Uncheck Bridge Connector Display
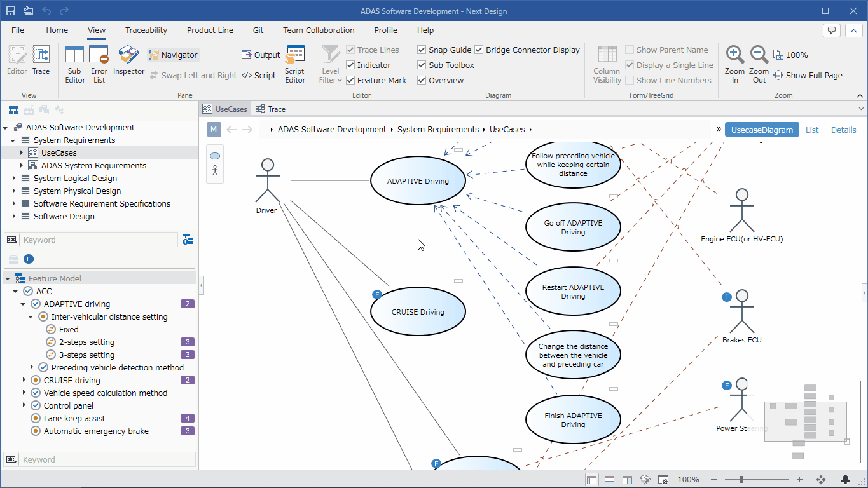This screenshot has height=488, width=868. pyautogui.click(x=479, y=50)
